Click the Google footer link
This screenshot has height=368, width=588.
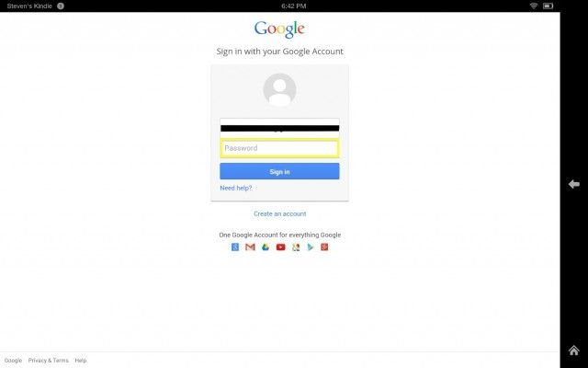click(x=13, y=360)
